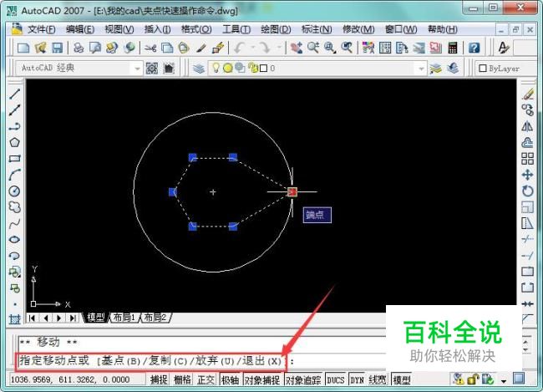
Task: Toggle 正交 ortho mode
Action: pos(206,379)
